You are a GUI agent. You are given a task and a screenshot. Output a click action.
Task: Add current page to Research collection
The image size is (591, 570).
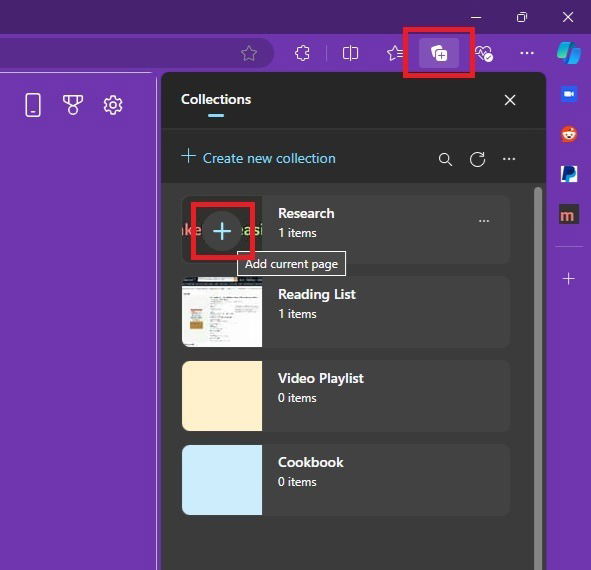click(x=222, y=231)
